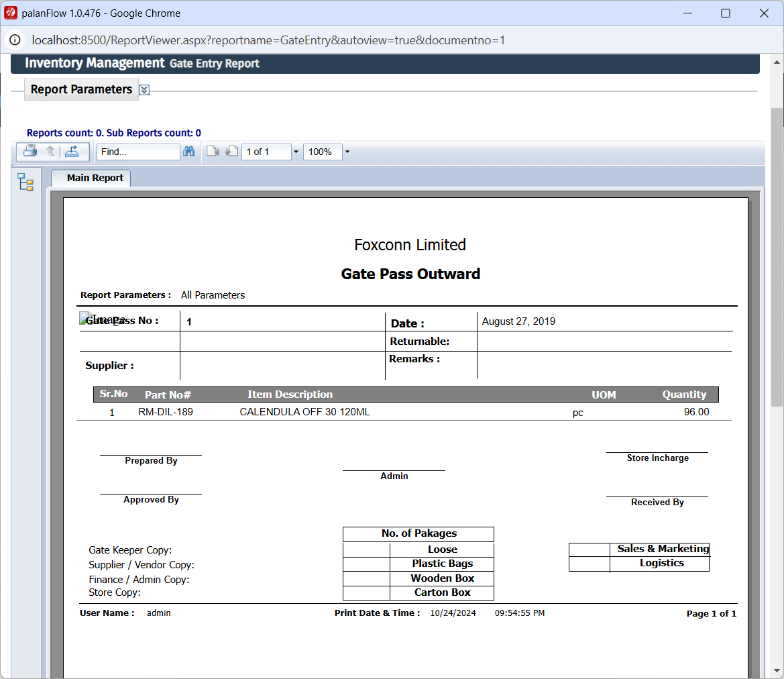The width and height of the screenshot is (784, 679).
Task: Click the 100% zoom combo box
Action: (x=323, y=152)
